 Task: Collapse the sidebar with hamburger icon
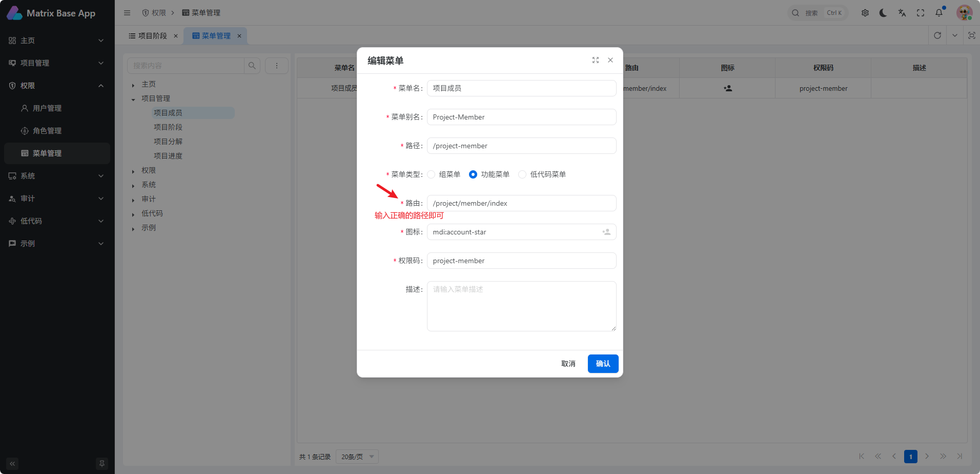[x=127, y=13]
